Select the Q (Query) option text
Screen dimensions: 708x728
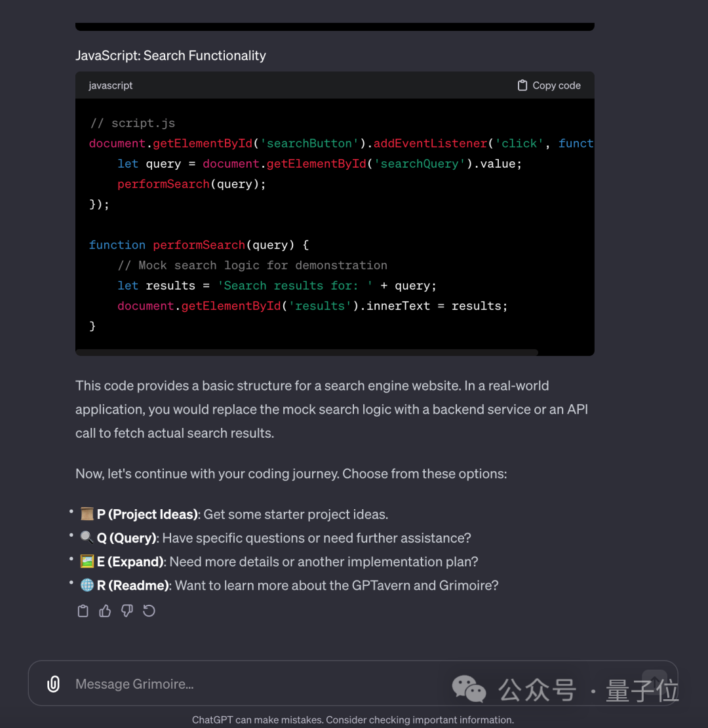click(x=127, y=538)
